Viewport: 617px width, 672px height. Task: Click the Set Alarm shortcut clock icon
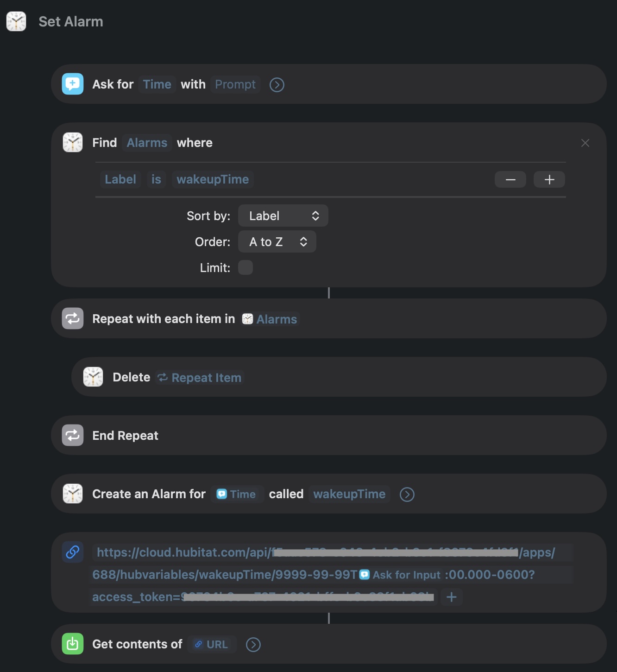pos(16,21)
